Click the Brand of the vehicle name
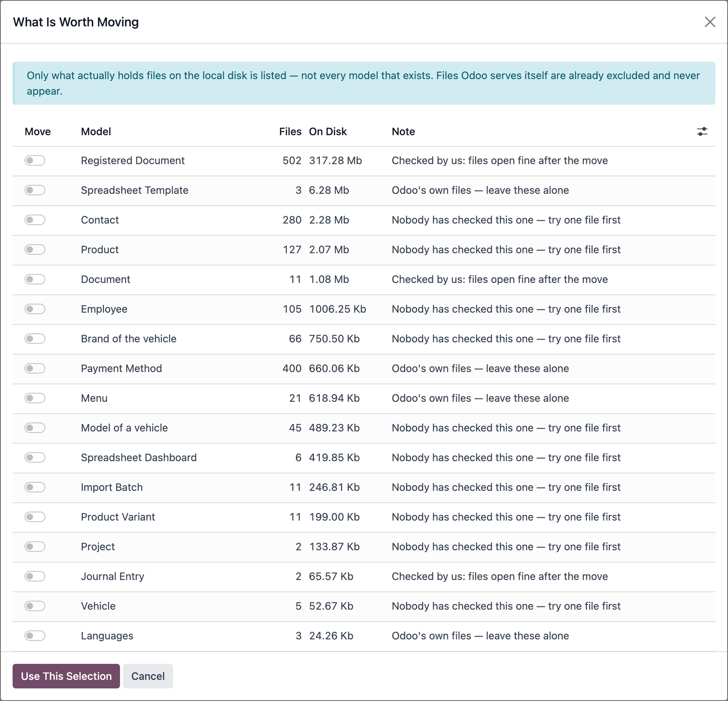The width and height of the screenshot is (728, 701). (129, 339)
